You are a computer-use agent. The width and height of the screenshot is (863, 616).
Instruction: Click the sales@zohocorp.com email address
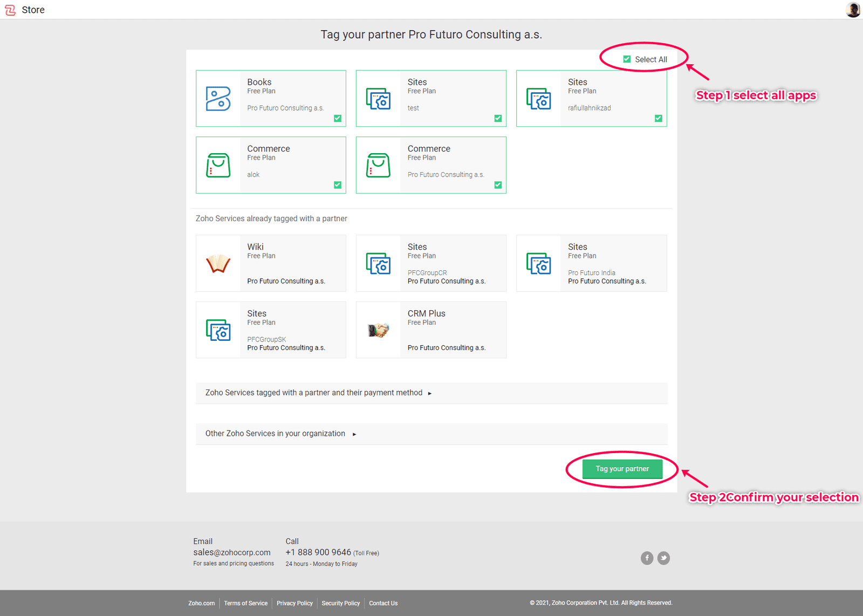pos(232,552)
